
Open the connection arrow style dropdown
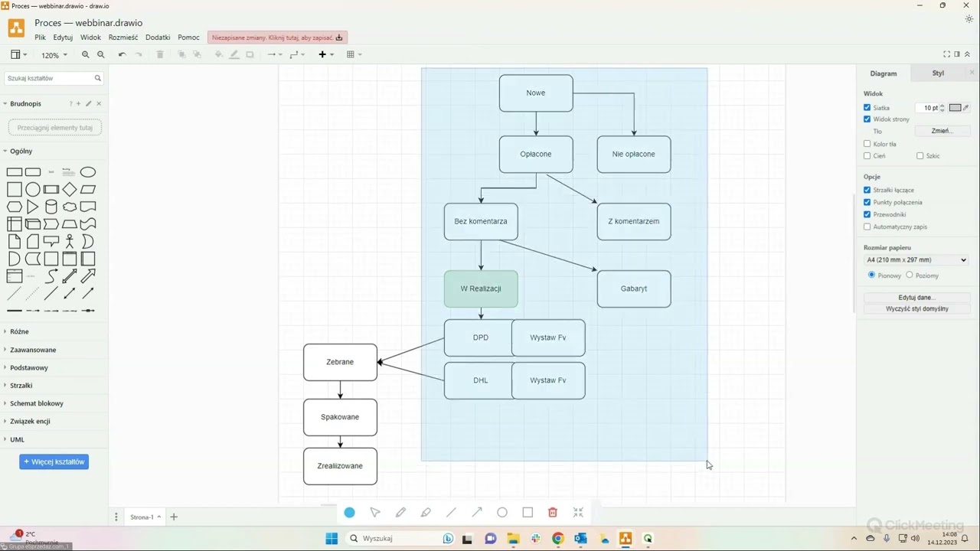(275, 54)
